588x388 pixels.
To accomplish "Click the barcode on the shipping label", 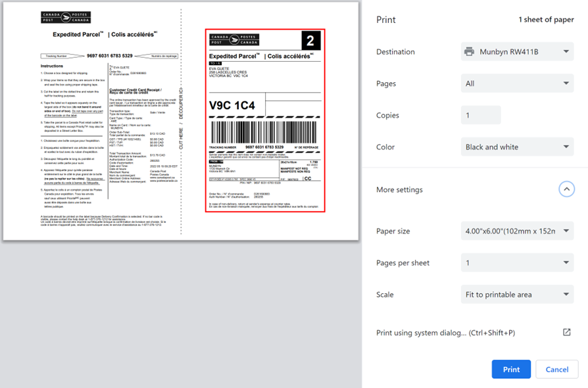I will 264,132.
